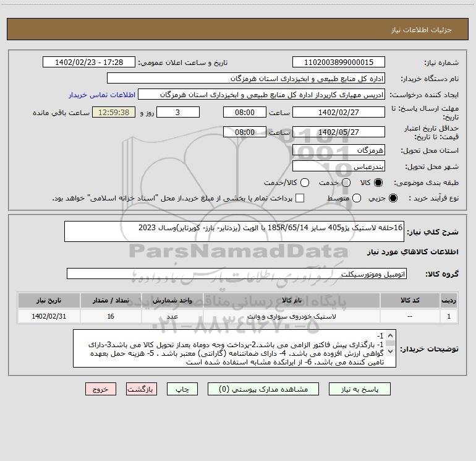
Task: Click the response deadline time field 08:00
Action: (245, 112)
